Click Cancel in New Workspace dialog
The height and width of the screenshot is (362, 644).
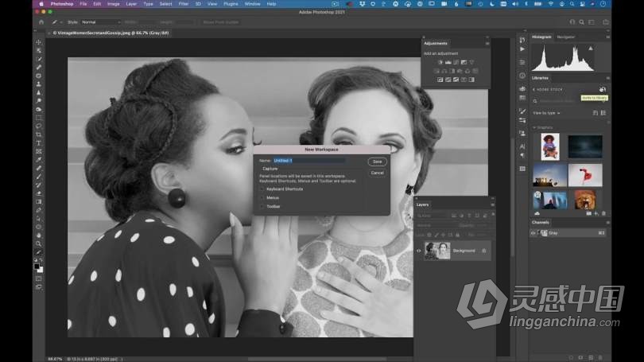tap(377, 173)
